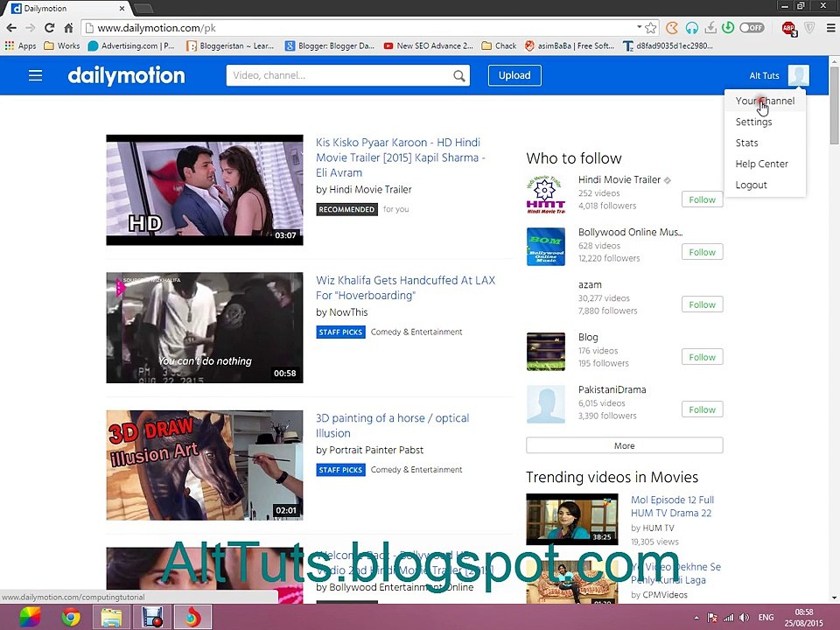Open the asimBaBa Free Soft bookmark
This screenshot has width=840, height=630.
tap(570, 46)
